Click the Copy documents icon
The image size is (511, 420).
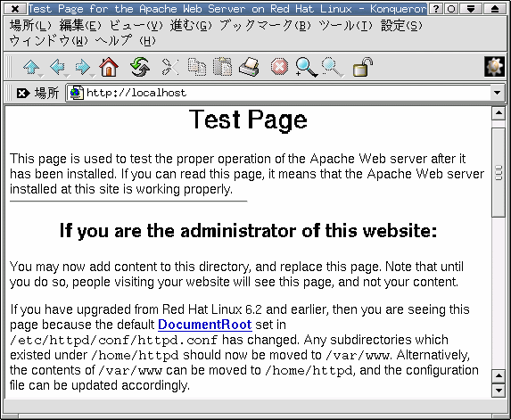197,67
